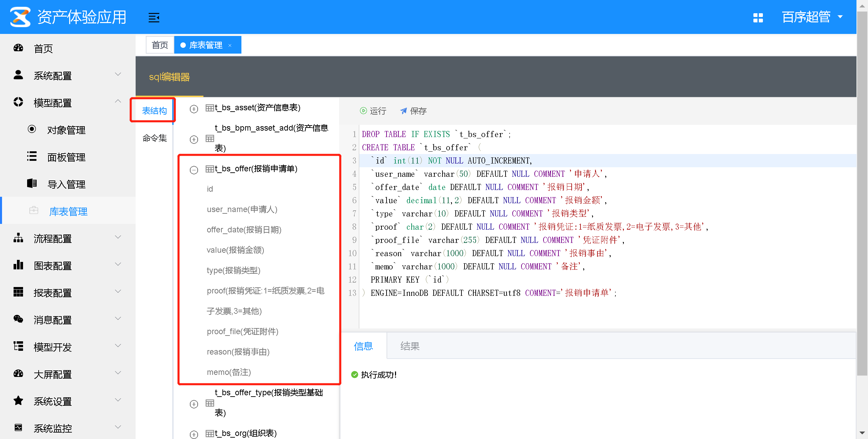This screenshot has height=439, width=868.
Task: Open 库表管理 menu item
Action: pos(68,211)
